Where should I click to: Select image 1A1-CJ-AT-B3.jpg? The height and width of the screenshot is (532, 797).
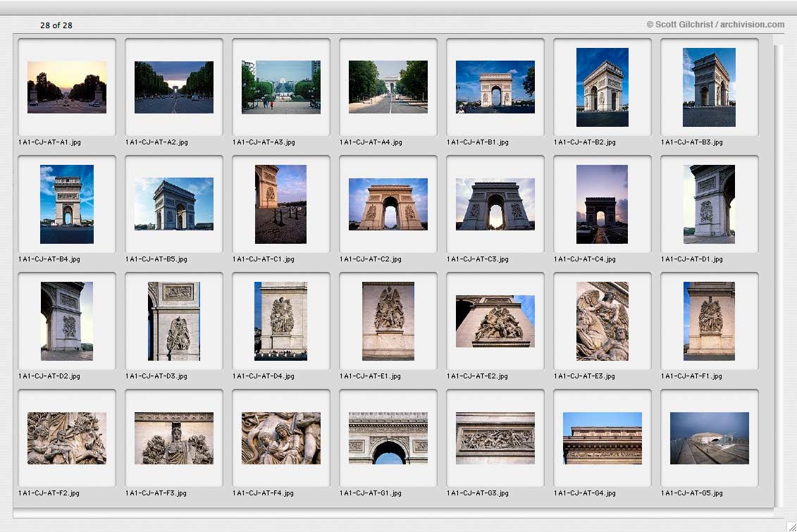(709, 87)
